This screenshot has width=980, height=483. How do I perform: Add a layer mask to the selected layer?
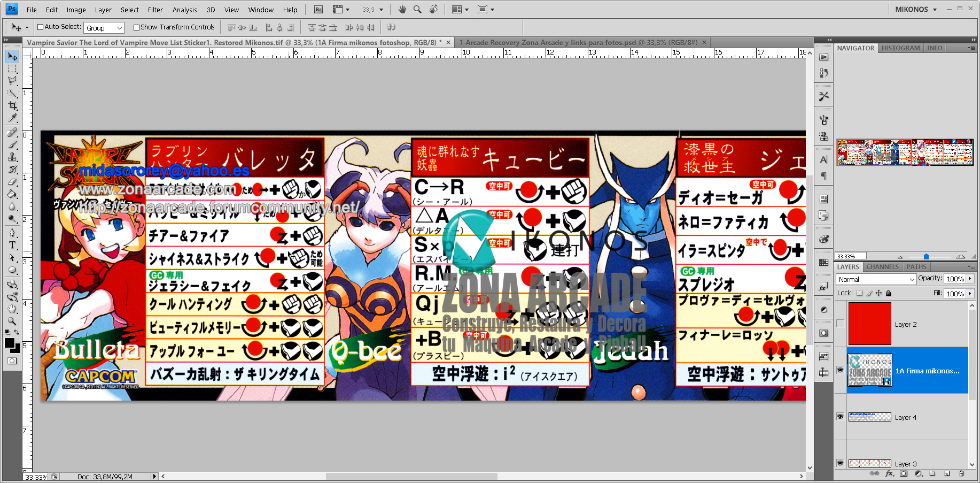(904, 474)
